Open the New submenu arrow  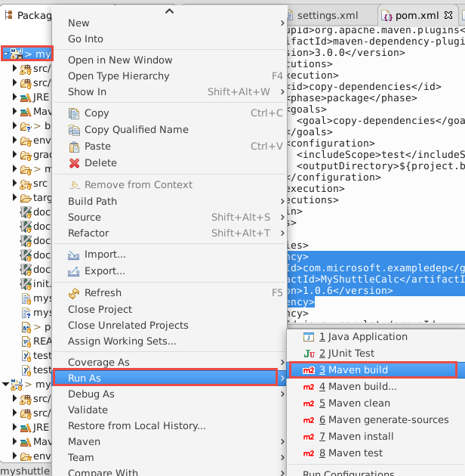point(282,23)
